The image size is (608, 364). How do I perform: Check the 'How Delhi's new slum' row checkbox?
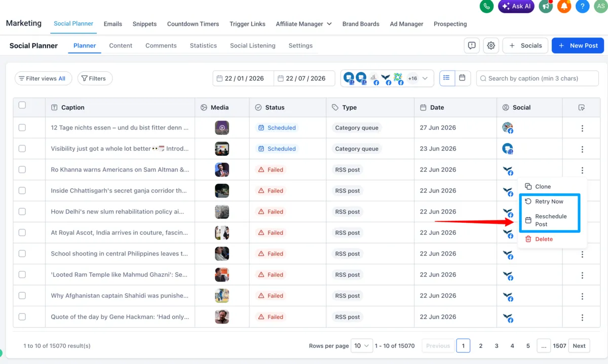coord(22,212)
